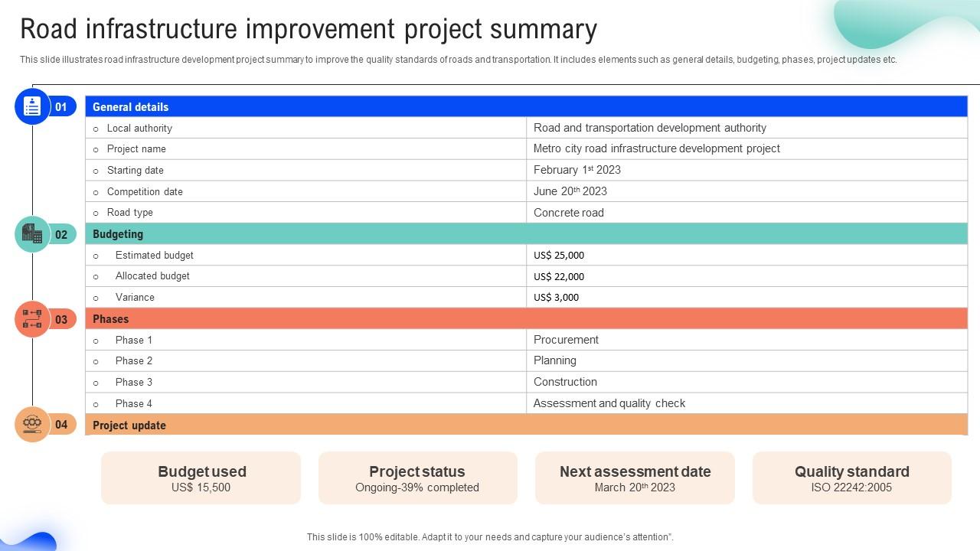Select the 01 number badge
Screen dimensions: 980x551
click(x=61, y=107)
